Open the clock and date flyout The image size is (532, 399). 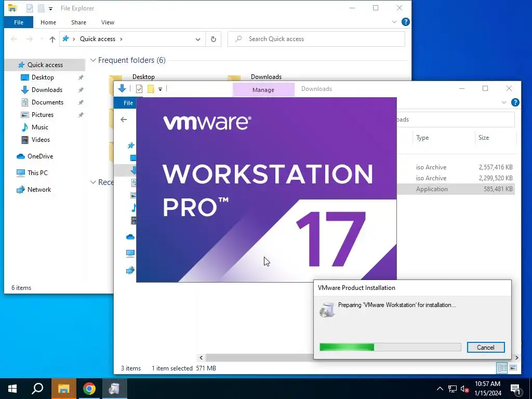[x=487, y=389]
